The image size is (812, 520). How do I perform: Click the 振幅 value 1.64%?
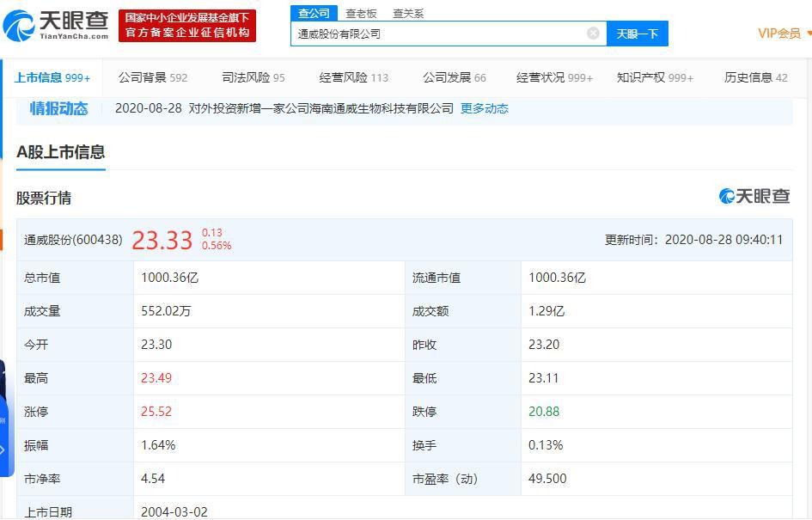point(158,445)
